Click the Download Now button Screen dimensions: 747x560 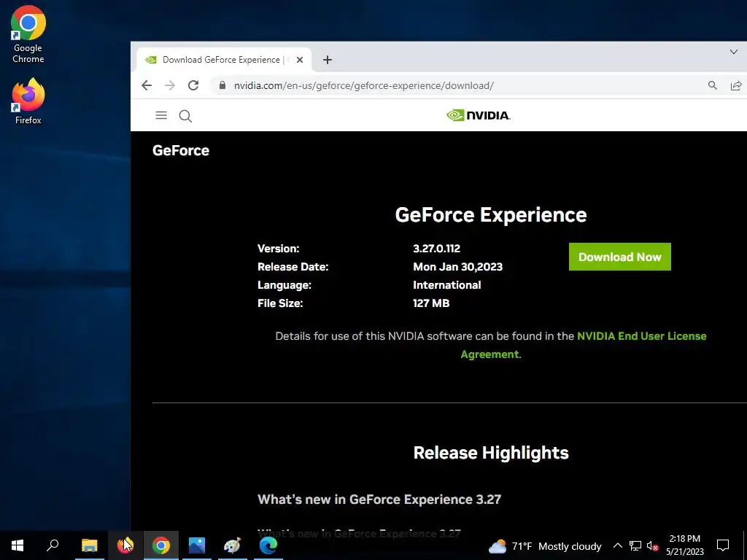[x=620, y=257]
